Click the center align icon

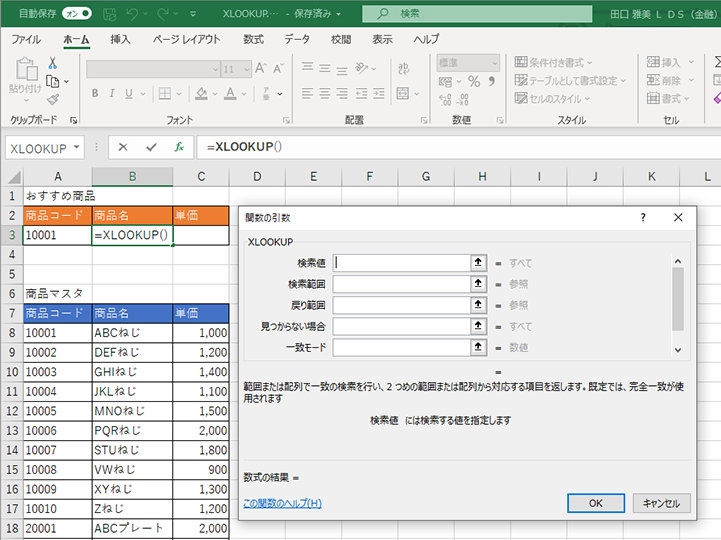tap(325, 94)
